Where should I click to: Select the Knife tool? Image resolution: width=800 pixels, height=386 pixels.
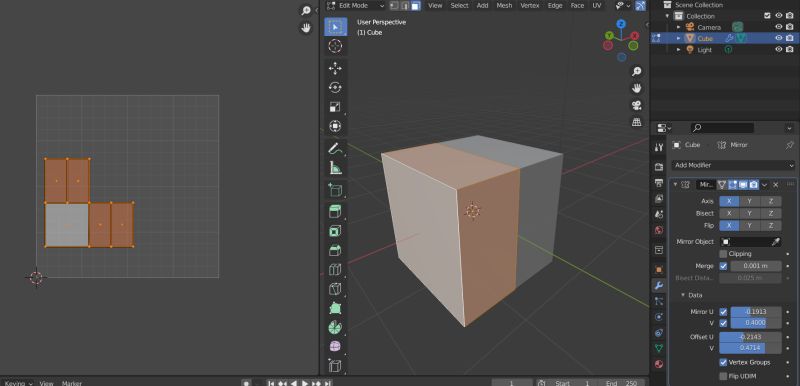pyautogui.click(x=335, y=289)
